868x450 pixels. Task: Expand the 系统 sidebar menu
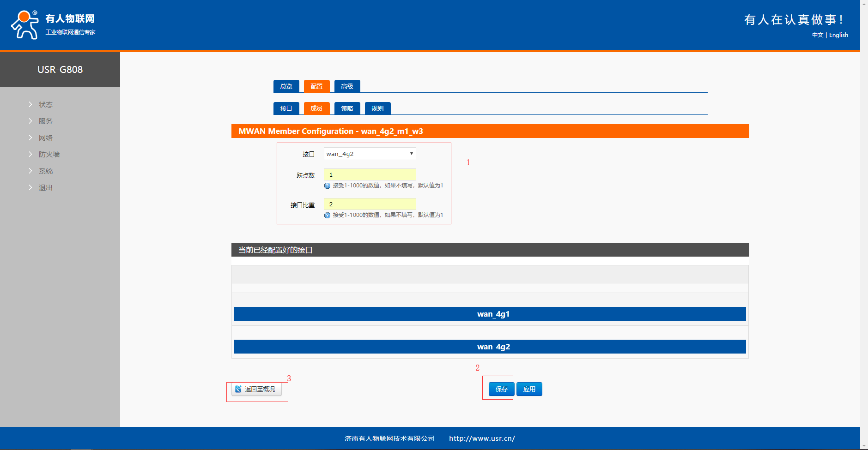45,171
